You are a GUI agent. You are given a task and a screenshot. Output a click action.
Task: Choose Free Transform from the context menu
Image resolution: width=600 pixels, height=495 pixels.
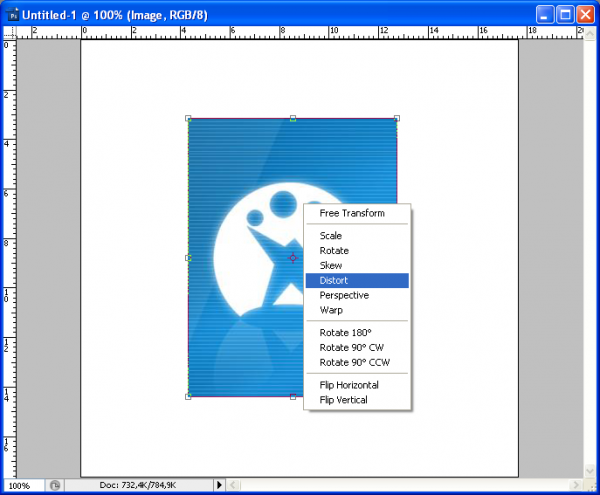click(x=351, y=213)
